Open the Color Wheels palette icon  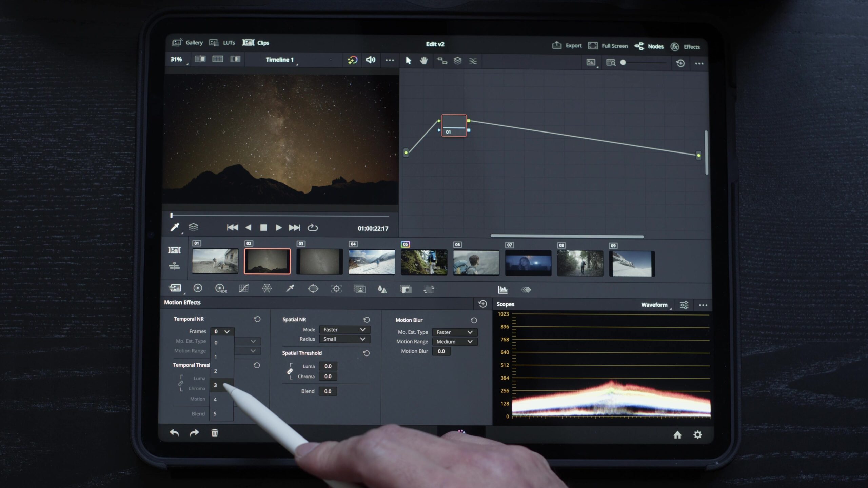[x=198, y=288]
